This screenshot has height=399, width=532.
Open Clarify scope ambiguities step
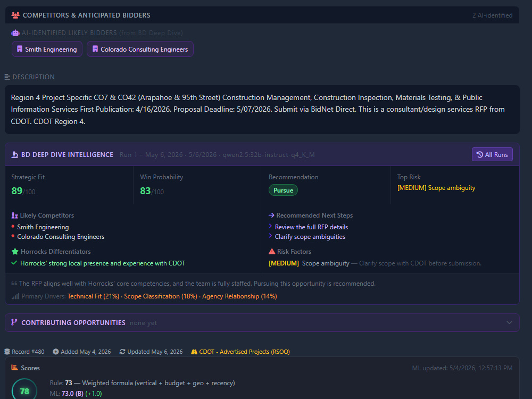tap(310, 237)
